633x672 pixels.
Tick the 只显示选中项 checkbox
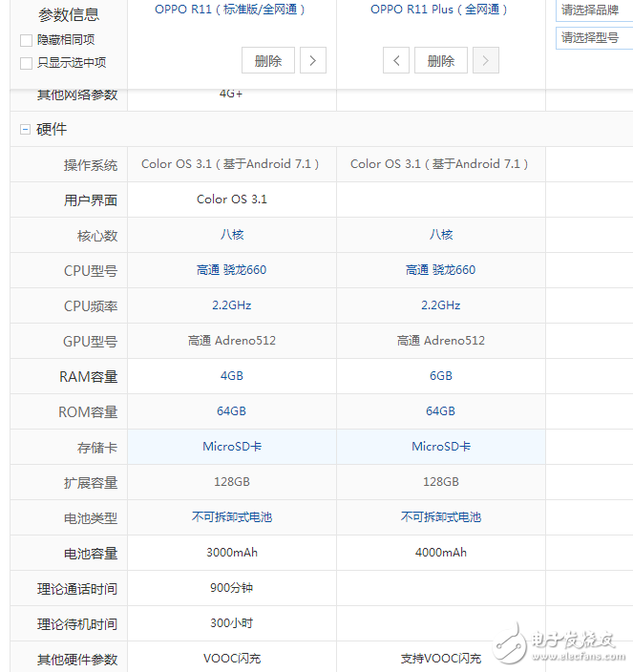pyautogui.click(x=27, y=63)
